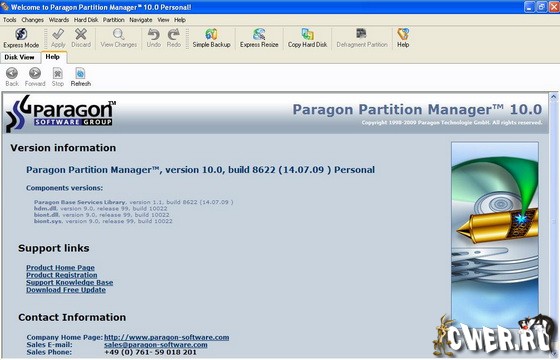This screenshot has height=360, width=560.
Task: Click the biont.sys version line
Action: click(103, 221)
